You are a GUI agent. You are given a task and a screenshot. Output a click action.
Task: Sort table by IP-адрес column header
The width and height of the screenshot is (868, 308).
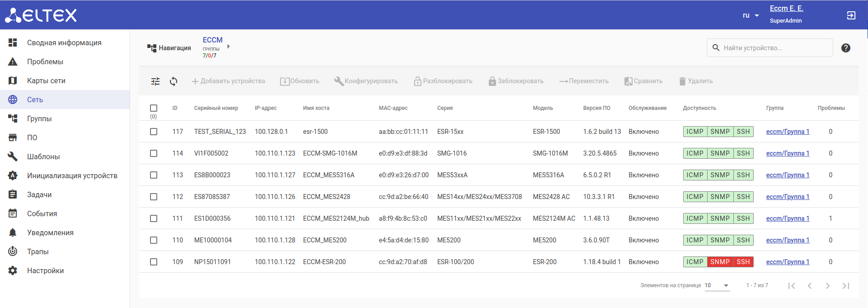point(266,108)
